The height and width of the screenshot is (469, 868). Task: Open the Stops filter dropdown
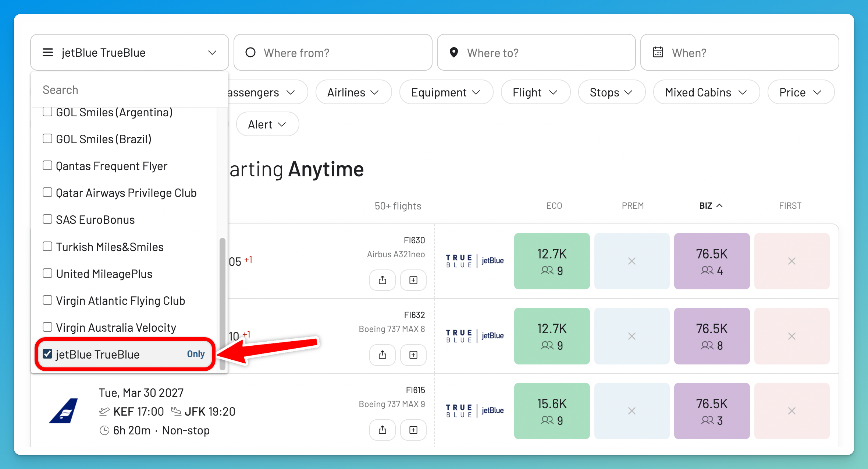click(x=612, y=92)
